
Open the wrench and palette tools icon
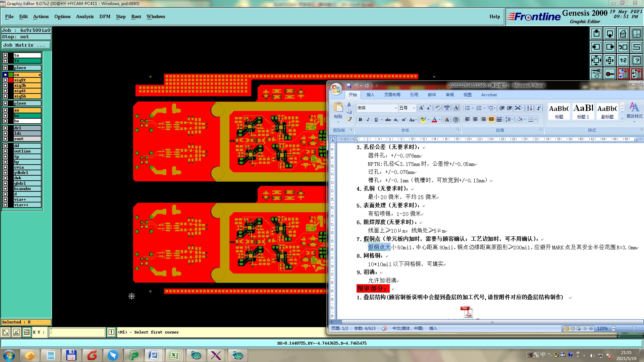click(x=596, y=74)
